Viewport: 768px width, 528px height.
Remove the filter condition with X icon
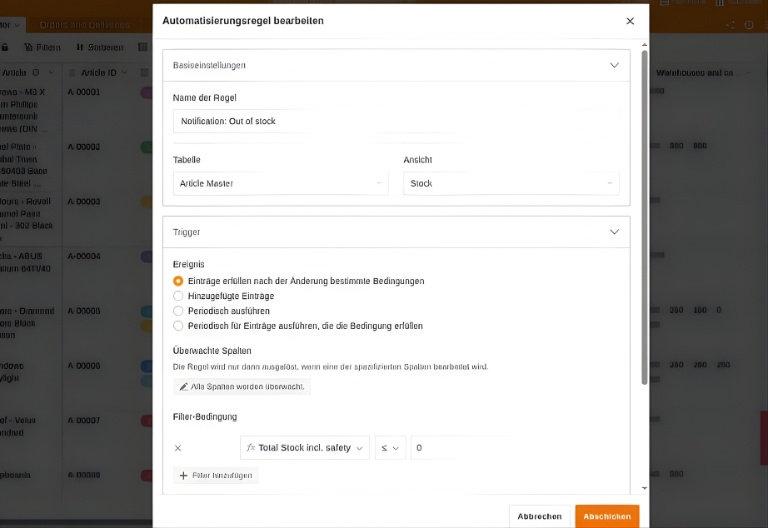[178, 448]
